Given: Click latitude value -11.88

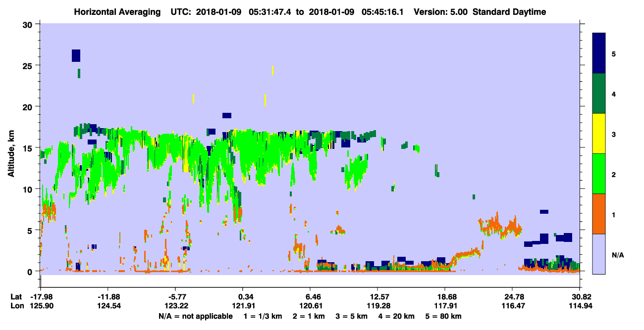Looking at the screenshot, I should (x=107, y=297).
